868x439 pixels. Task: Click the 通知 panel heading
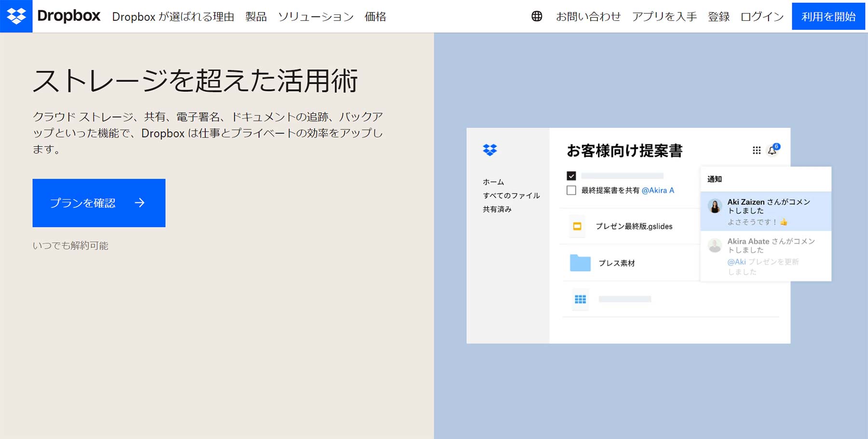[714, 179]
